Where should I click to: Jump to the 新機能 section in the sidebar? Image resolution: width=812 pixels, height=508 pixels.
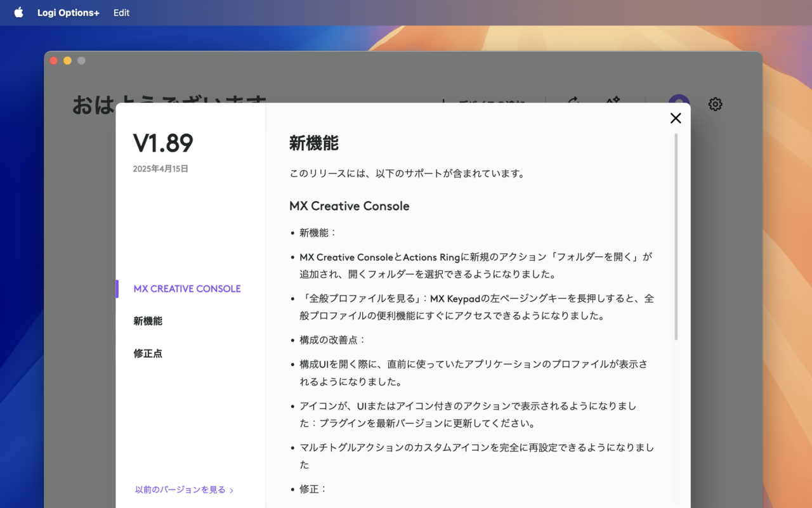148,321
